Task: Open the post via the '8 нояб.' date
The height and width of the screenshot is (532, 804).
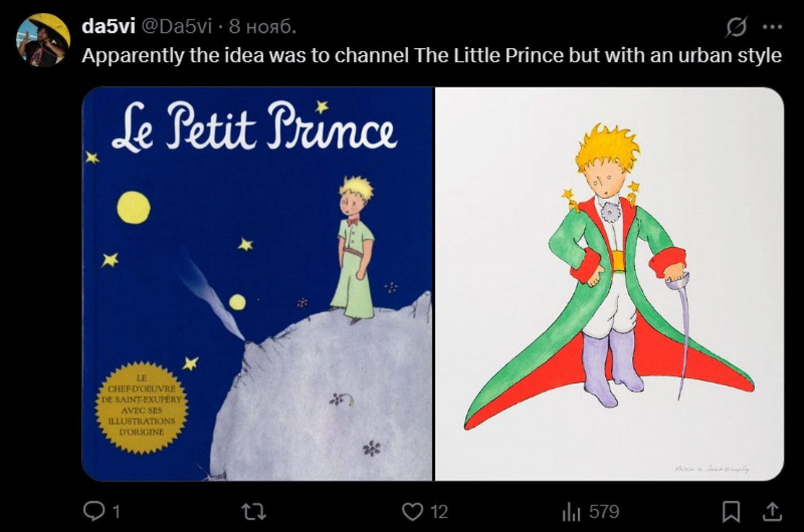Action: click(263, 26)
